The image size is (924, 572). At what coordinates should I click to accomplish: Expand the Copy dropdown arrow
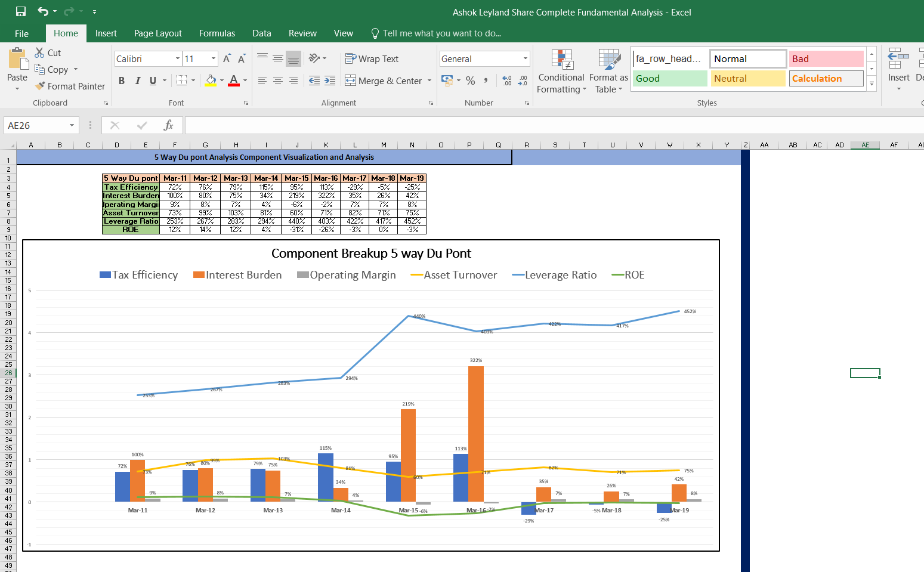[76, 70]
